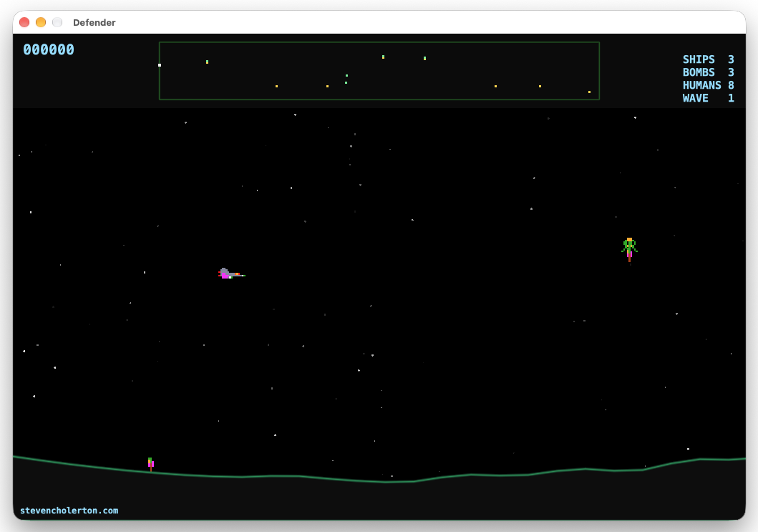Click the WAVE 1 status line
The height and width of the screenshot is (532, 758).
click(x=708, y=97)
